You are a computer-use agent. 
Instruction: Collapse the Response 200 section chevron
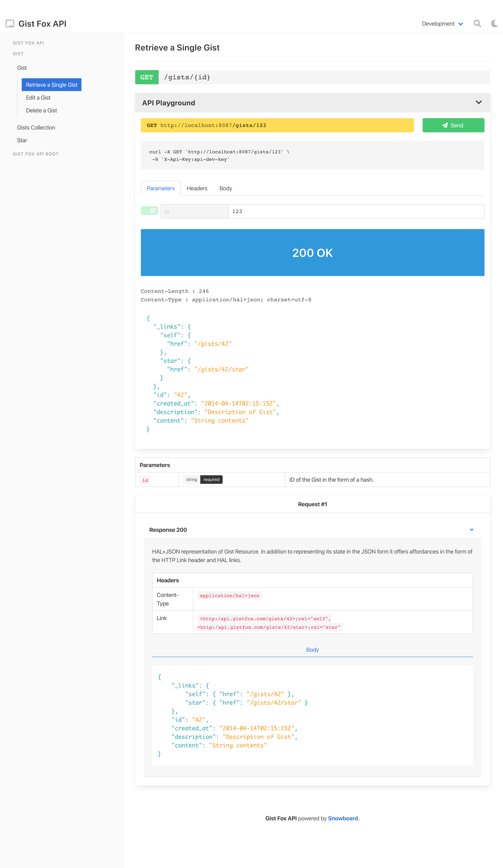tap(471, 530)
